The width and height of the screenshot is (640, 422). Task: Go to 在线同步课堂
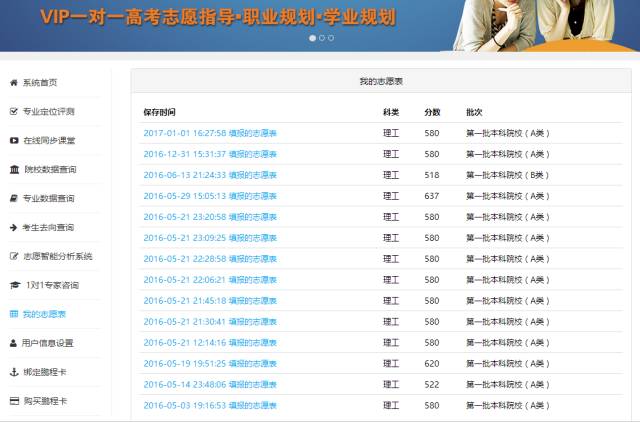coord(49,140)
